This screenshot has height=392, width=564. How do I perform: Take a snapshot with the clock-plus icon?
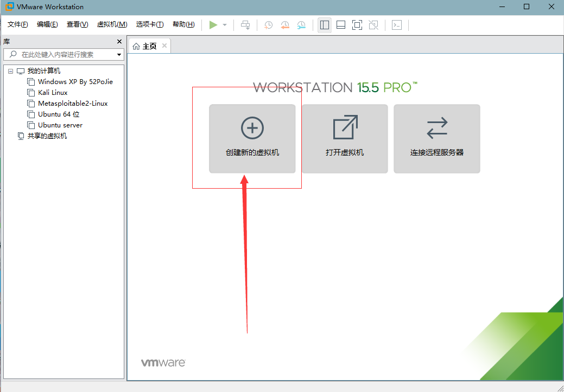268,25
